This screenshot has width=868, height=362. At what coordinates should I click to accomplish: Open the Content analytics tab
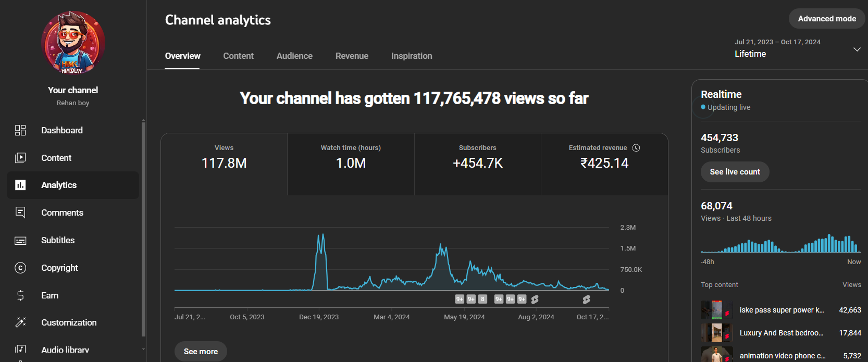[x=238, y=56]
